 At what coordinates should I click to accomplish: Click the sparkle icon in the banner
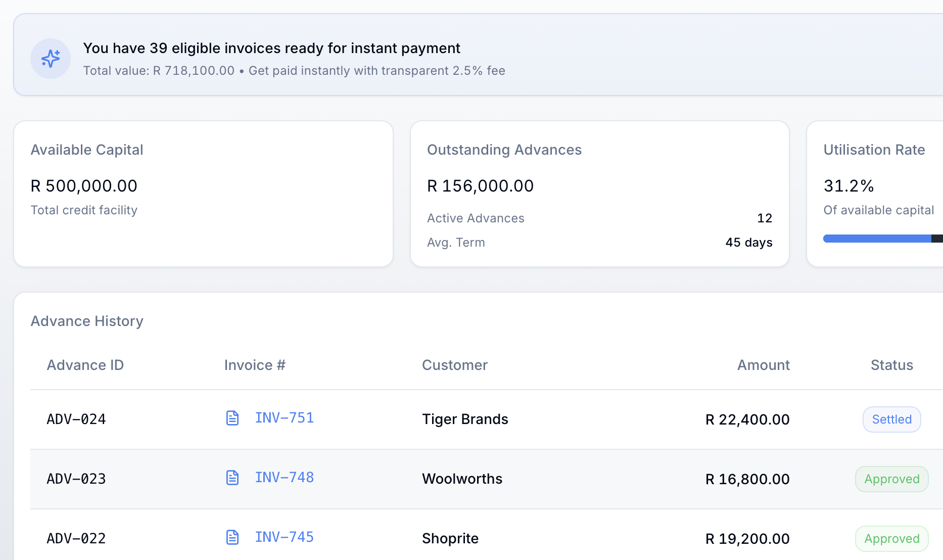coord(51,59)
